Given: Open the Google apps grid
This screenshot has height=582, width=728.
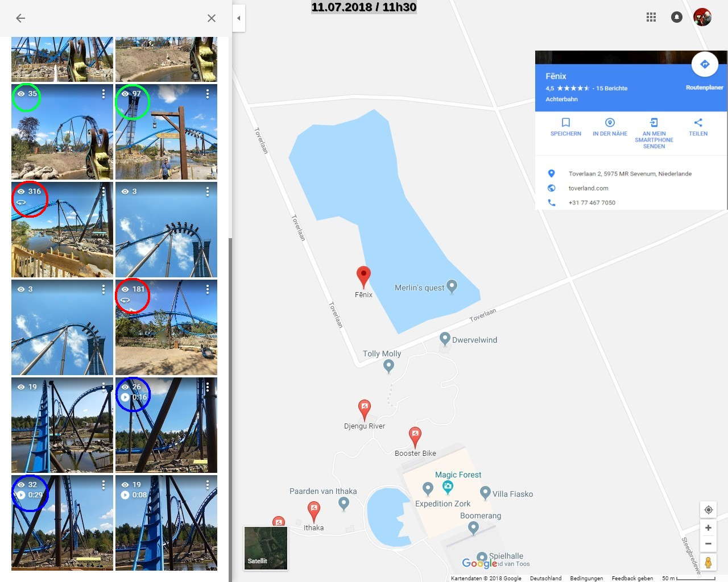Looking at the screenshot, I should pos(651,17).
